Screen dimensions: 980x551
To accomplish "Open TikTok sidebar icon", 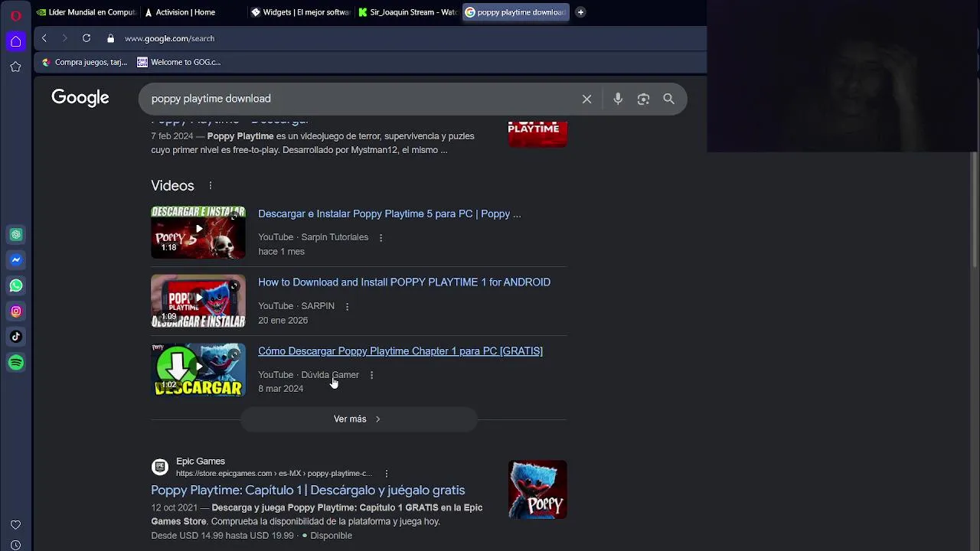I will coord(15,337).
